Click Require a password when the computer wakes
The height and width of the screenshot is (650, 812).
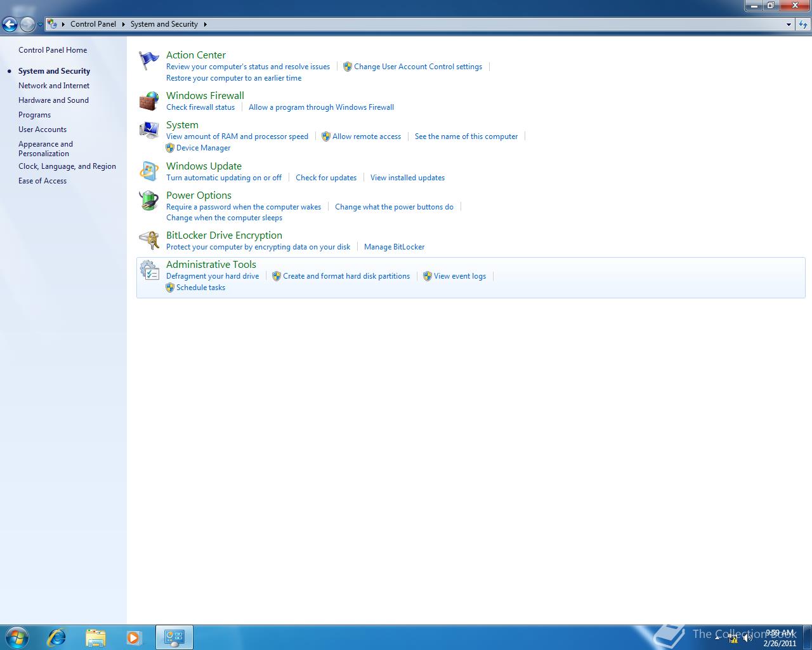244,207
